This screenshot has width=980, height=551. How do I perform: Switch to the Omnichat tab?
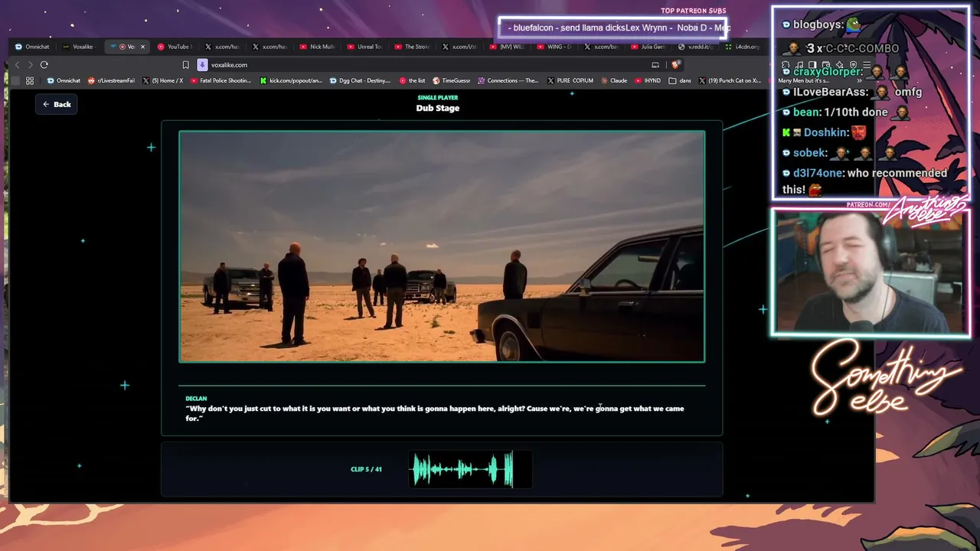pyautogui.click(x=31, y=47)
